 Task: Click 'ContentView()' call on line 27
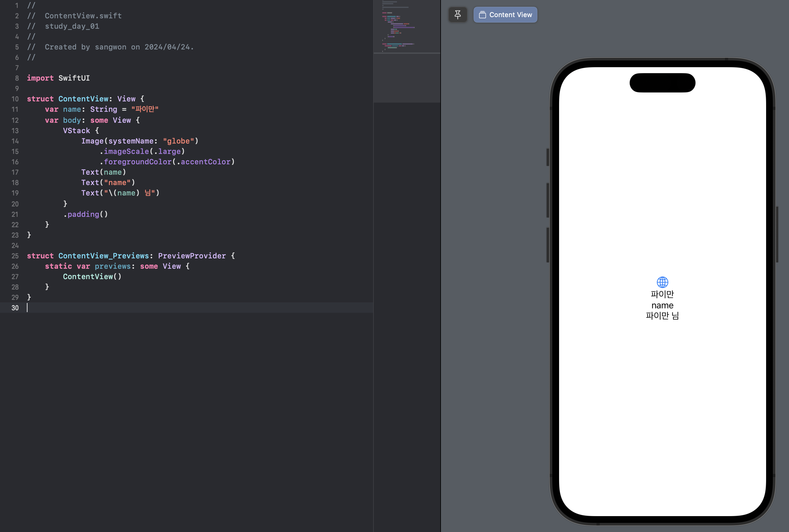(x=92, y=276)
